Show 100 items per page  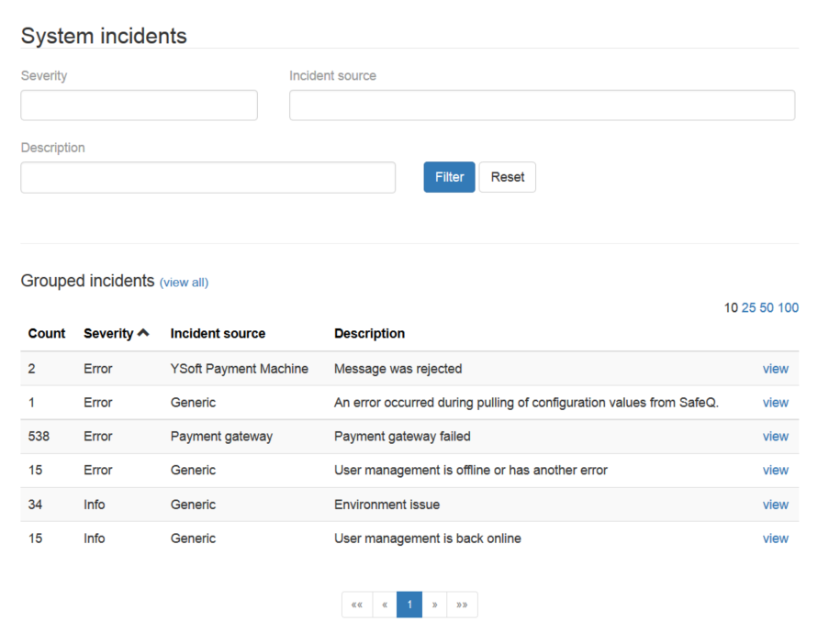click(x=789, y=307)
